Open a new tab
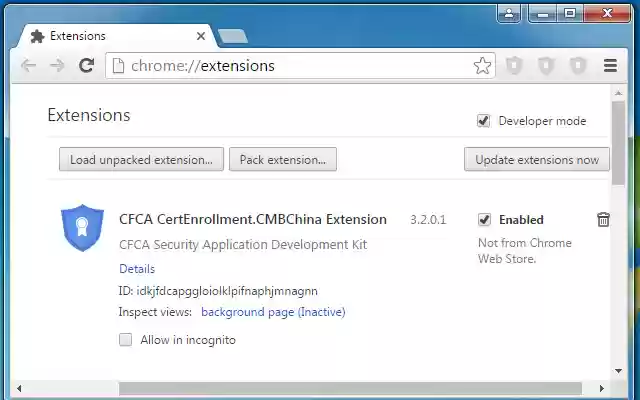This screenshot has height=400, width=640. (x=233, y=36)
